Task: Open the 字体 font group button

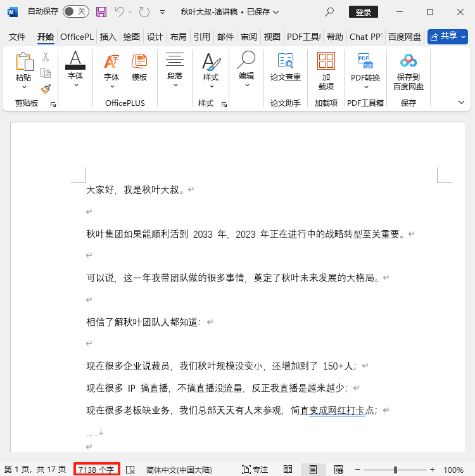Action: point(75,69)
